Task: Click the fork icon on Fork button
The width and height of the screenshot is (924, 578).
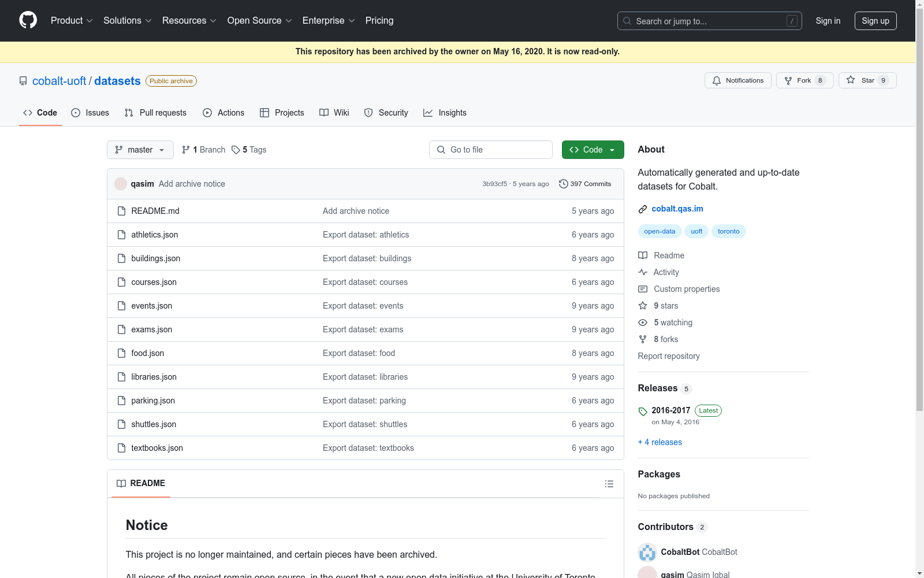Action: (x=788, y=80)
